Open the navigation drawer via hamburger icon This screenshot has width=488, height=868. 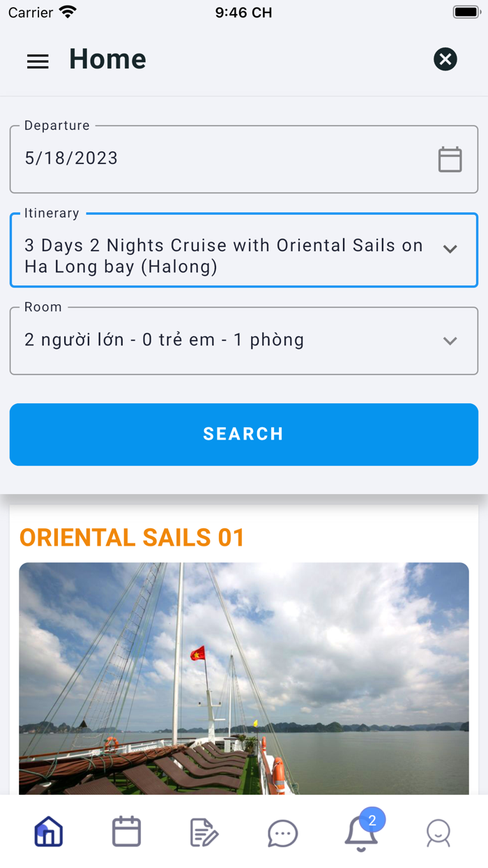pos(38,61)
